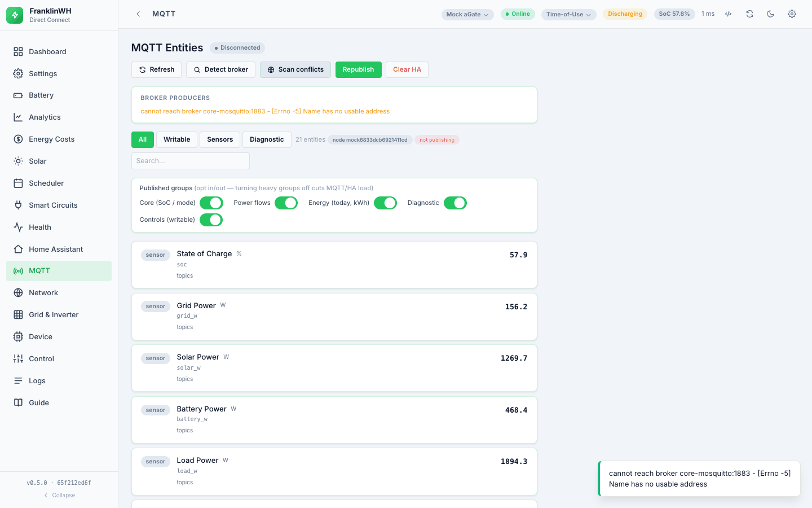Screen dimensions: 812x508
Task: Toggle the Power flows group
Action: 286,203
